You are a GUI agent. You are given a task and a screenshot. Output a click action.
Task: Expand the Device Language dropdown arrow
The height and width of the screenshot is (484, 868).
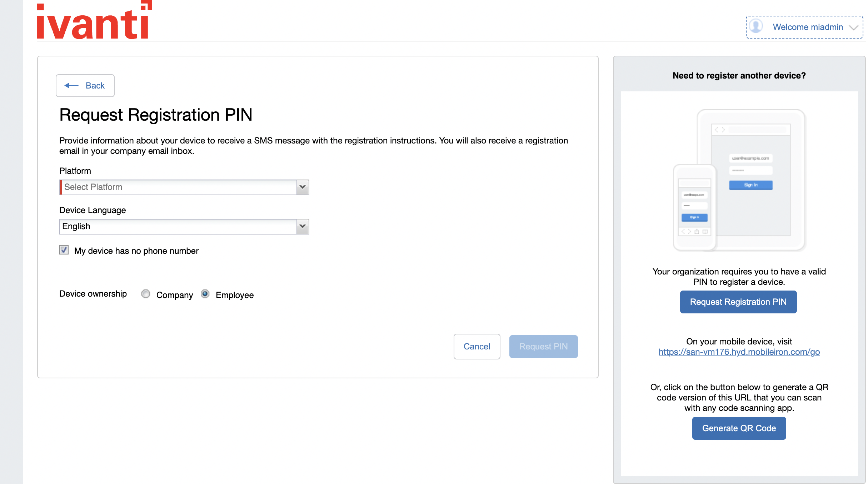click(303, 227)
